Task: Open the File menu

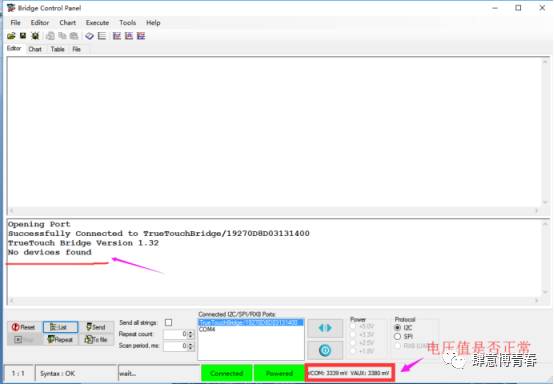Action: point(15,23)
